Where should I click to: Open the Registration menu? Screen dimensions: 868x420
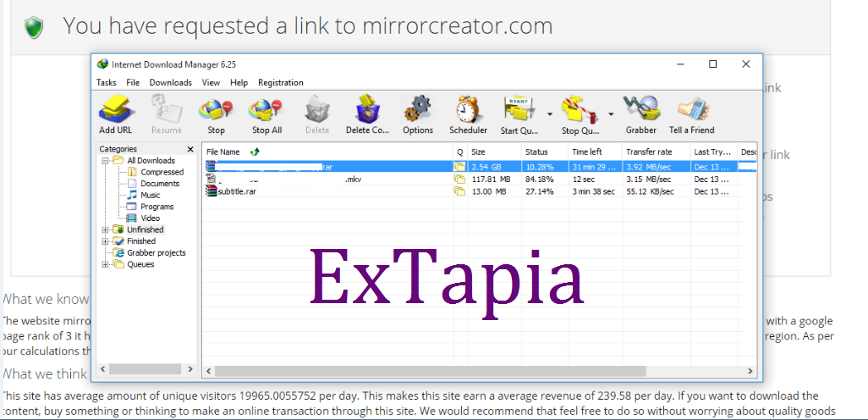pos(281,82)
